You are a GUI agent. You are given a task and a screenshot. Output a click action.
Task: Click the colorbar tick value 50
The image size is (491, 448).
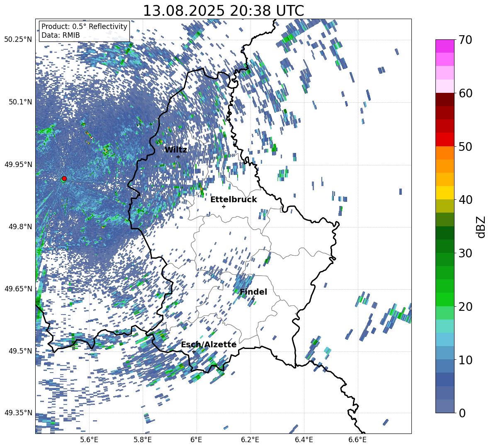(465, 146)
